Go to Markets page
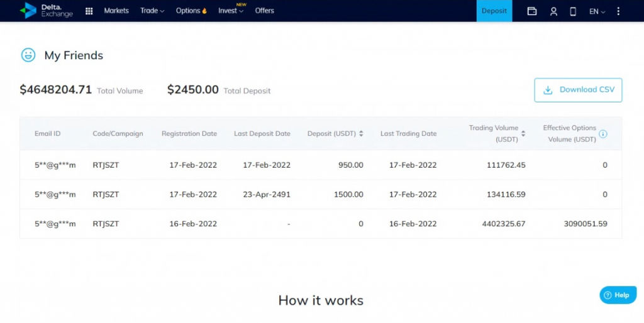 pos(116,11)
